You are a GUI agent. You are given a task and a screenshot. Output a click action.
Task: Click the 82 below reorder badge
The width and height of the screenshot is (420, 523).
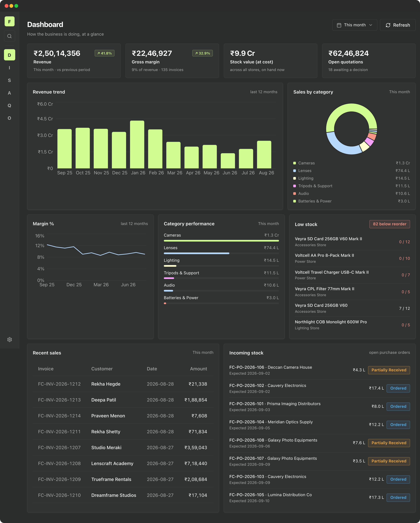(389, 224)
